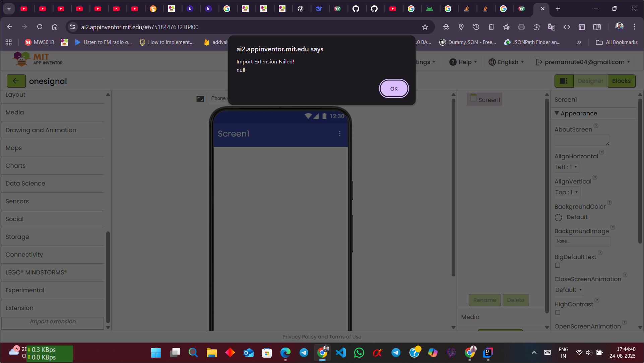
Task: Click the Import extension link
Action: click(53, 321)
